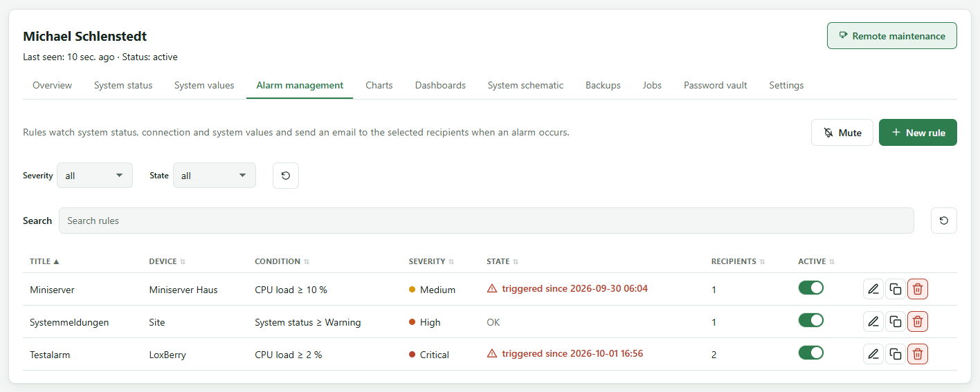Sort table by Active column
Viewport: 980px width, 392px height.
(x=816, y=262)
